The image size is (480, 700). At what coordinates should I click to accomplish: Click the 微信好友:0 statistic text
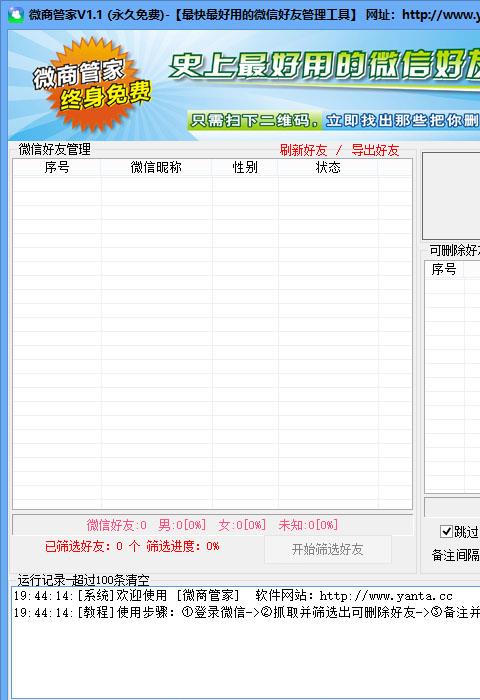117,525
